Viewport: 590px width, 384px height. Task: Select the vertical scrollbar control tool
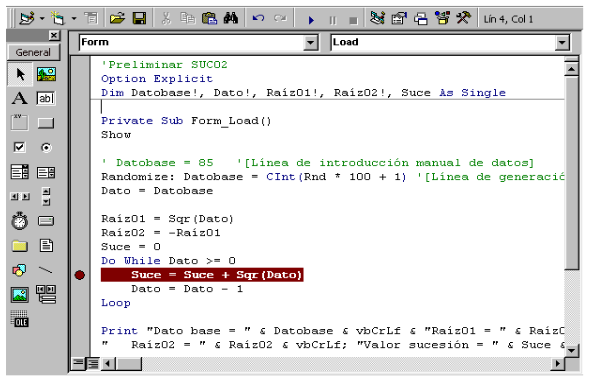46,196
